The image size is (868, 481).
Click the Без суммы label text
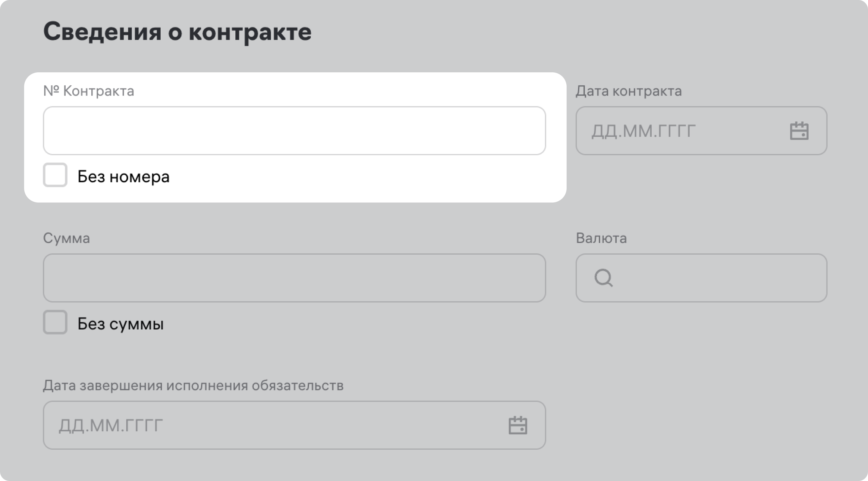pyautogui.click(x=121, y=324)
